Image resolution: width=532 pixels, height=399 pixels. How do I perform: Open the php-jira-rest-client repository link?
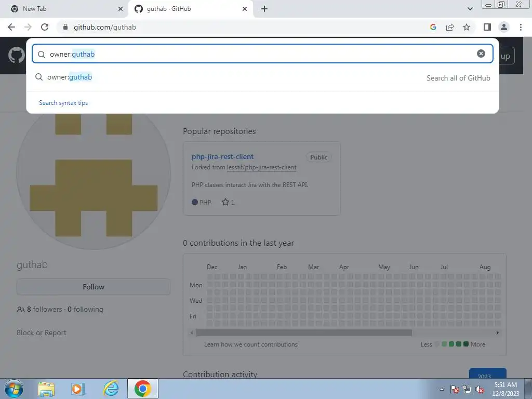pyautogui.click(x=222, y=156)
